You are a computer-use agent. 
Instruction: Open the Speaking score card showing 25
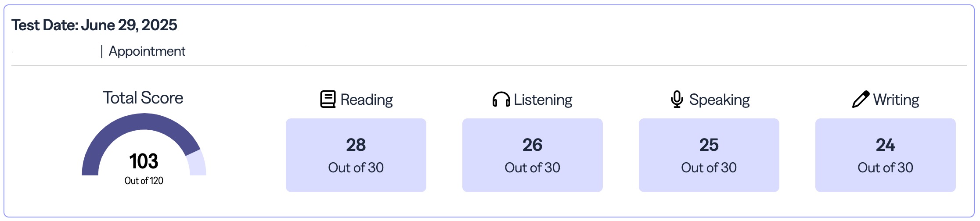point(709,155)
